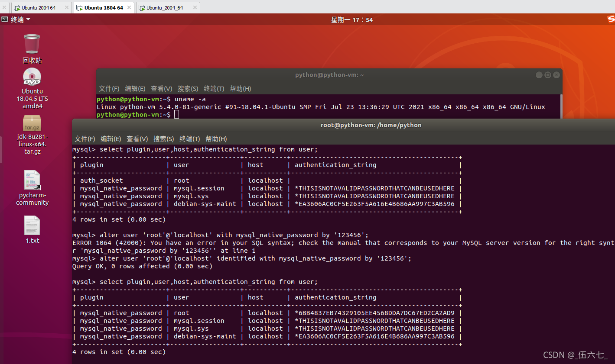
Task: Click the terminal icon in the top panel
Action: click(x=5, y=19)
